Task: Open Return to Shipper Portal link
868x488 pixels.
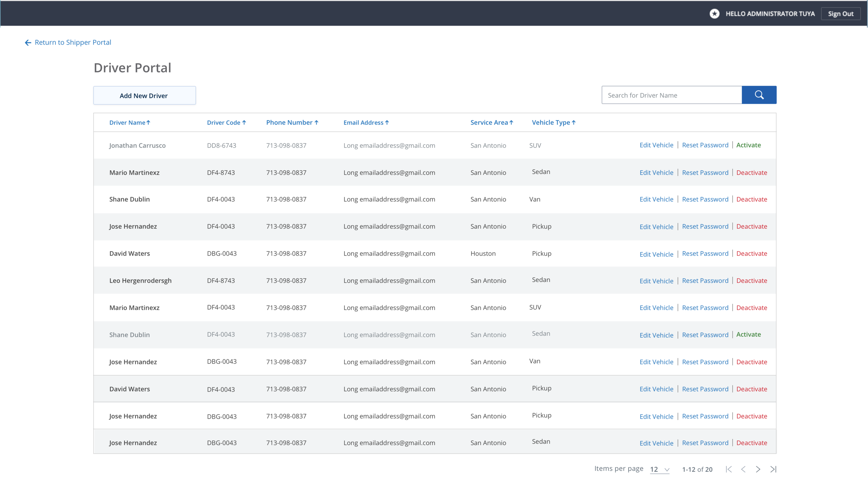Action: click(x=73, y=42)
